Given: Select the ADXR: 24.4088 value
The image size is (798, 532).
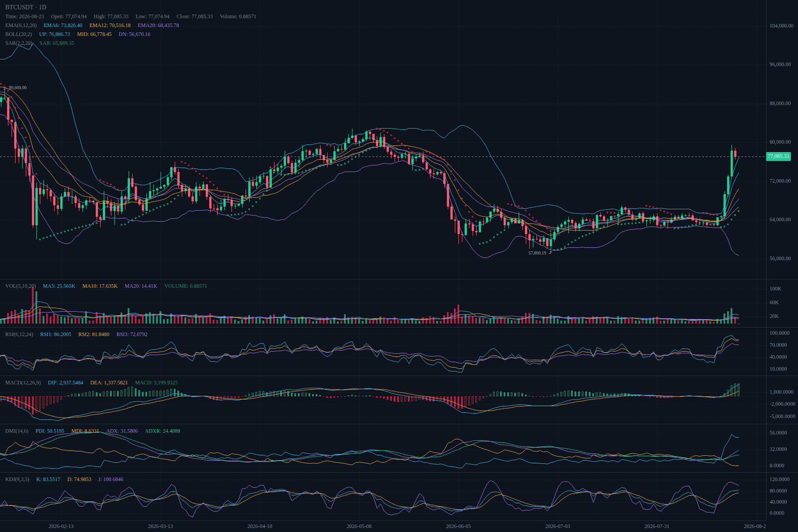Looking at the screenshot, I should (x=162, y=431).
